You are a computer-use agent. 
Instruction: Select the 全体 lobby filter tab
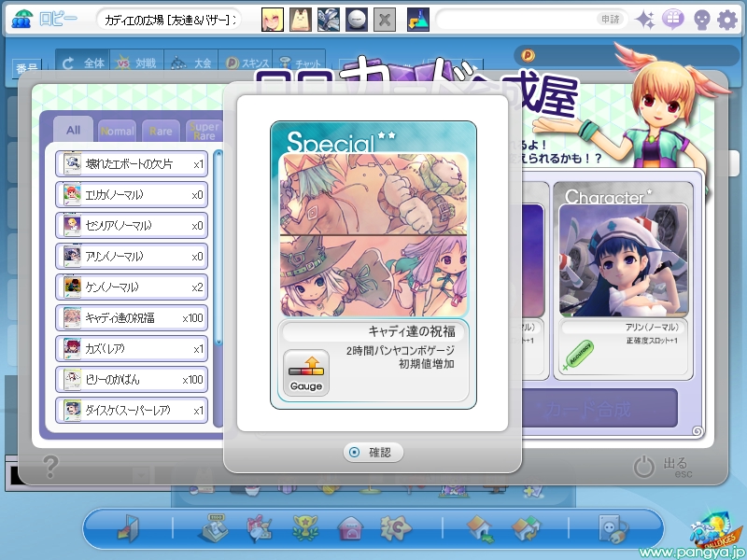tap(83, 63)
